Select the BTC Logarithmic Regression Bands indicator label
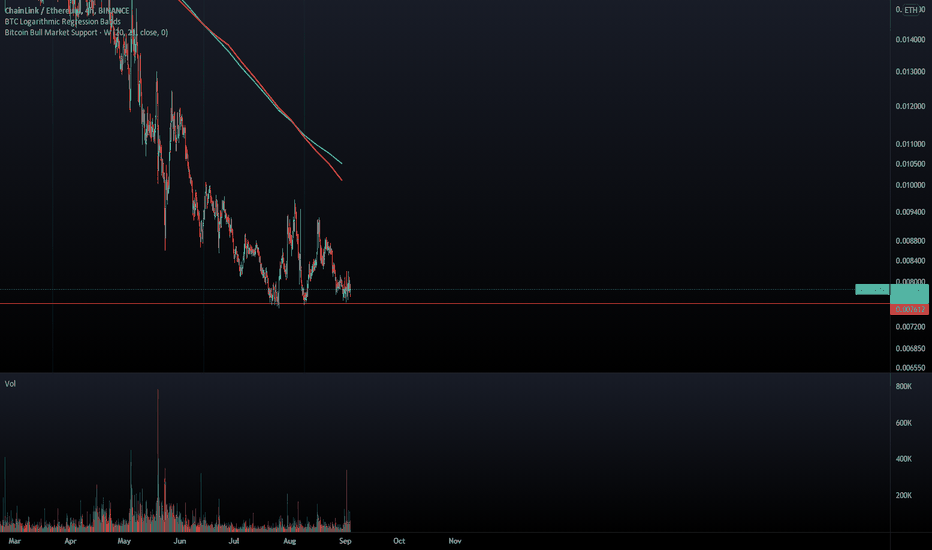932x550 pixels. click(x=62, y=21)
